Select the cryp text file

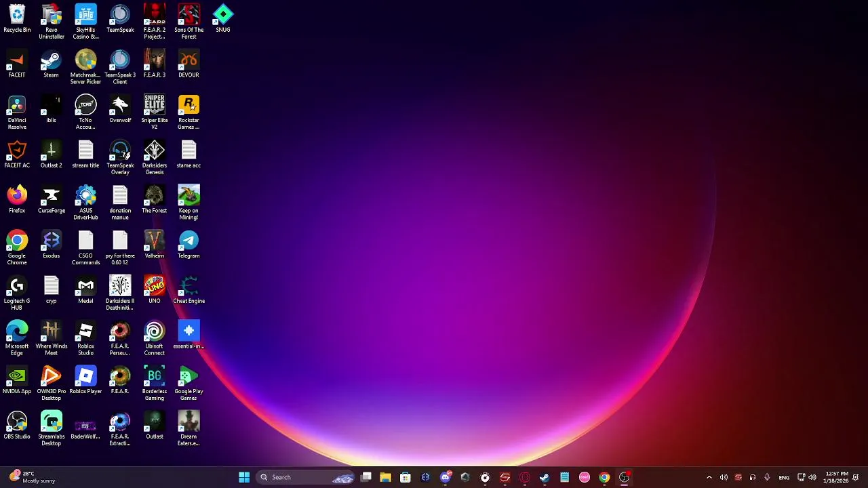(52, 291)
